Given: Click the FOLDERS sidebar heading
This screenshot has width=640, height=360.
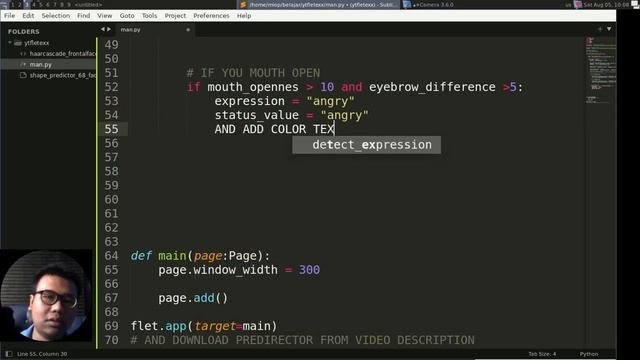Looking at the screenshot, I should [23, 31].
